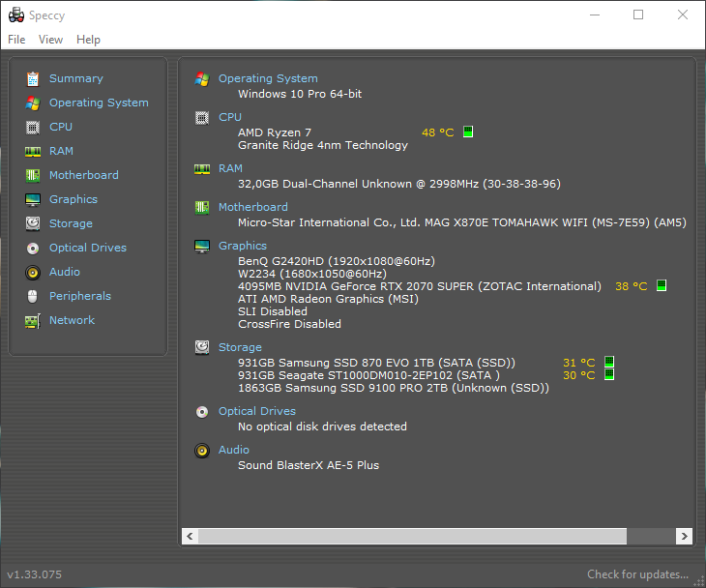Select Storage label in the sidebar

pyautogui.click(x=71, y=223)
